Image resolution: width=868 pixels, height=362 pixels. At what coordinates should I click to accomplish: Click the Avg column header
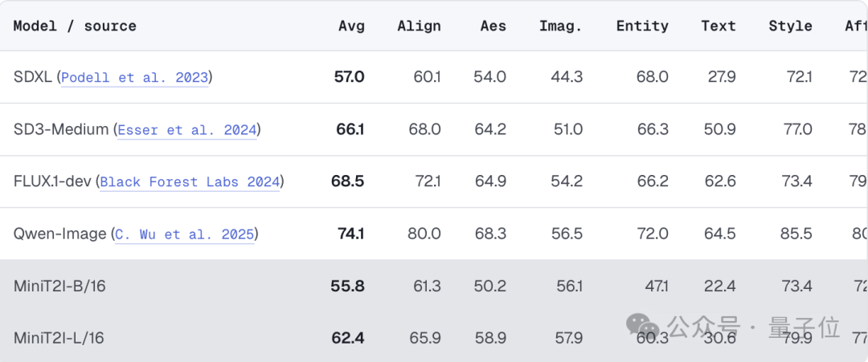click(x=351, y=26)
